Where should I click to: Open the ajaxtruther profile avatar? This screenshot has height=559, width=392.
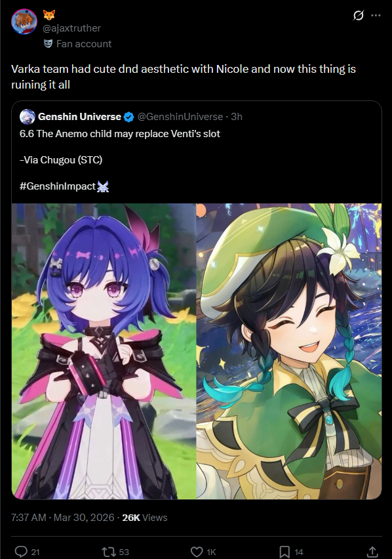[24, 22]
